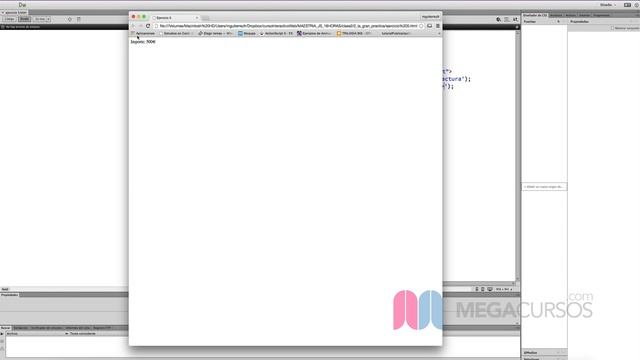Click the browser reload button
Viewport: 640px width, 360px height.
click(148, 26)
